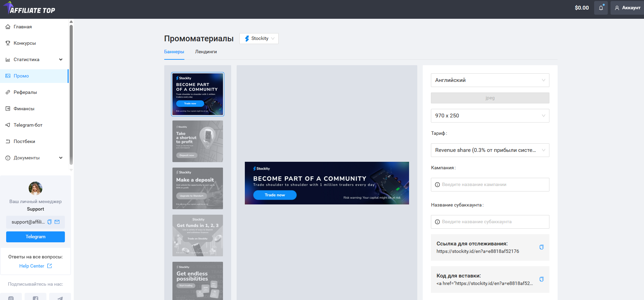644x300 pixels.
Task: Click info icon in campaign field
Action: [x=437, y=185]
